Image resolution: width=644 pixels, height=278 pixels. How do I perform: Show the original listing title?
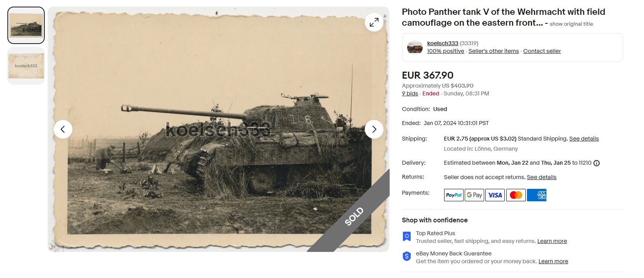(571, 24)
